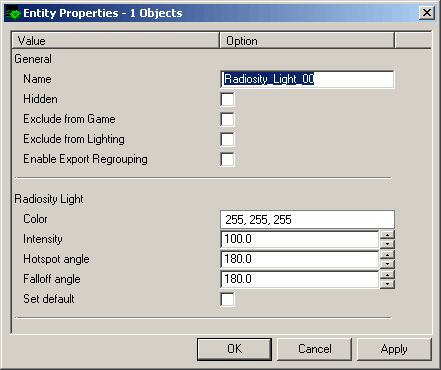Click into the Intensity value field
The image size is (441, 370).
click(x=299, y=239)
